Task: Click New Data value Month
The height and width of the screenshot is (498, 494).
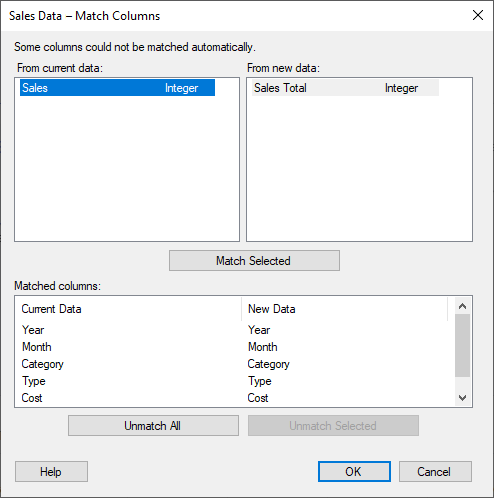Action: coord(263,347)
